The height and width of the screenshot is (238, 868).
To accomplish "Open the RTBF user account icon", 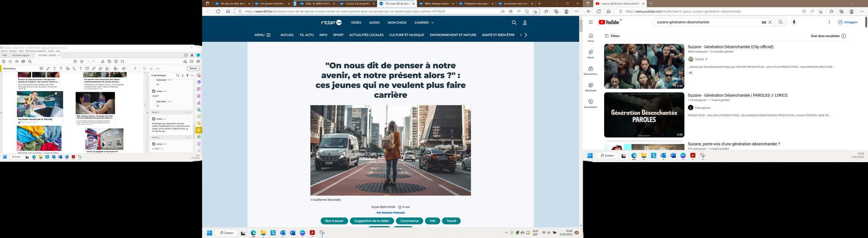I will tap(525, 23).
